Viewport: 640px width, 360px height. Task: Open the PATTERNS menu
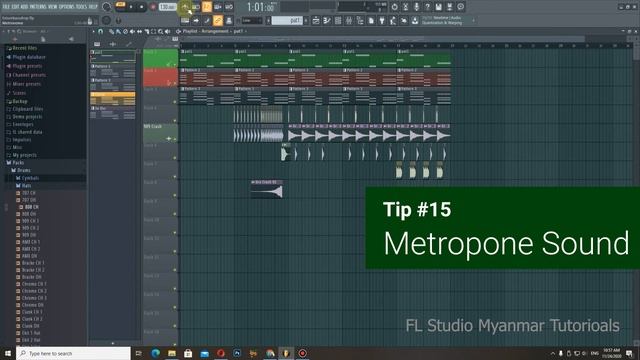[38, 7]
